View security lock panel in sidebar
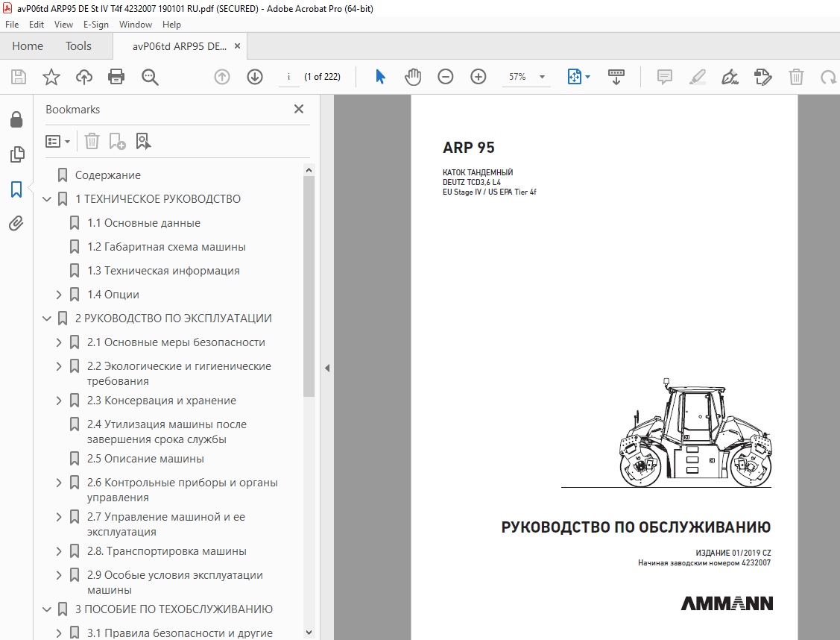 pos(16,119)
